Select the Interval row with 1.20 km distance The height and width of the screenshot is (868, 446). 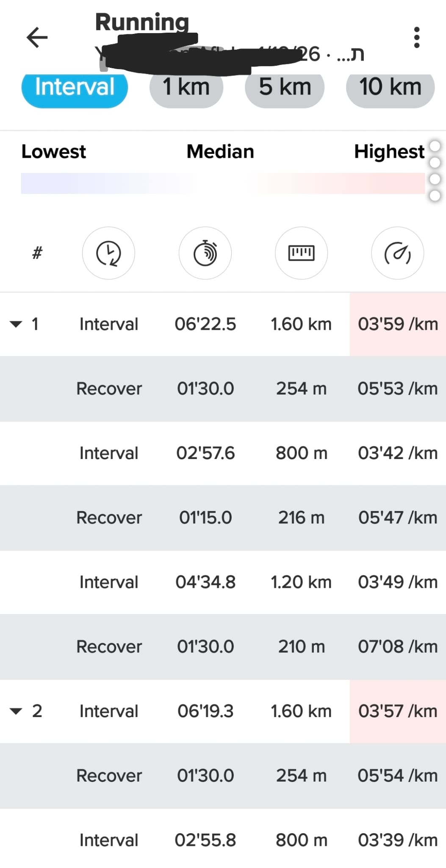pyautogui.click(x=223, y=582)
